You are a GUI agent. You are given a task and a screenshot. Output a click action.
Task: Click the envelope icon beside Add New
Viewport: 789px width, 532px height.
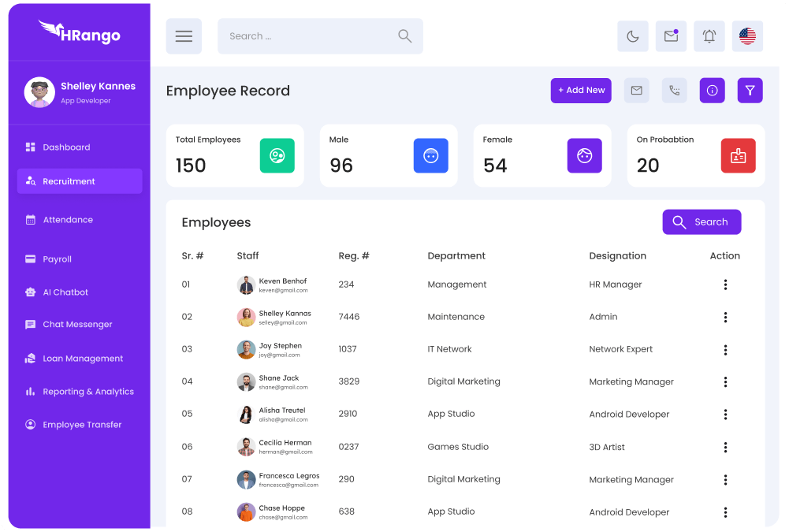coord(636,91)
